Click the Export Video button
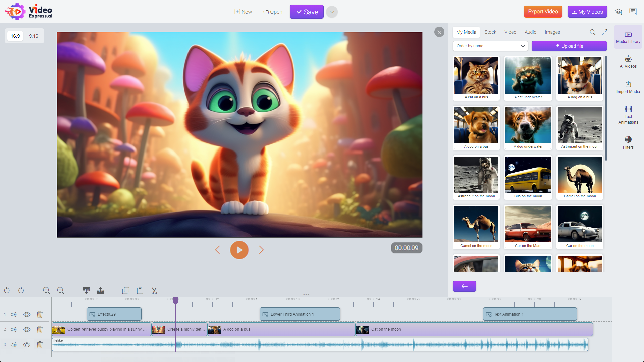This screenshot has width=644, height=362. [x=543, y=12]
